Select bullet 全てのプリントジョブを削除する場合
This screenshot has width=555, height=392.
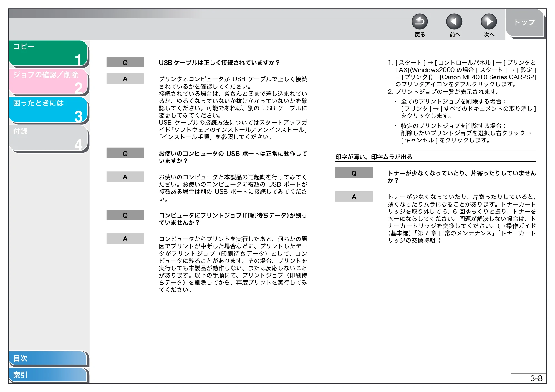[x=465, y=109]
